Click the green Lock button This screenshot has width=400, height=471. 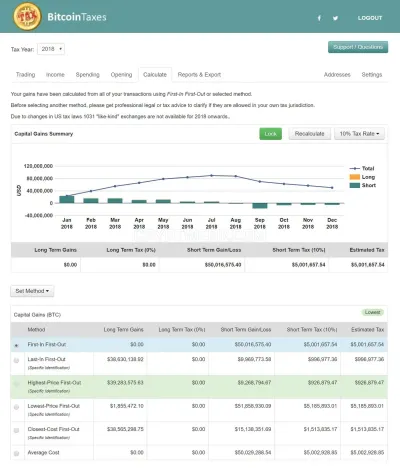pyautogui.click(x=271, y=134)
